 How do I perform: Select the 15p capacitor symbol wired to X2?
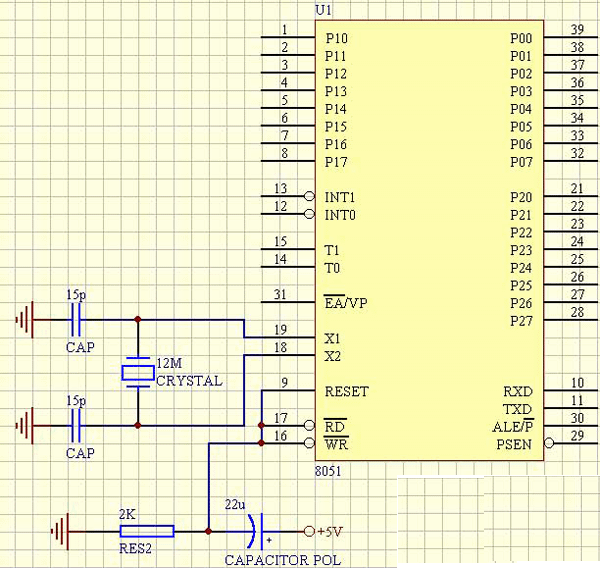coord(78,426)
